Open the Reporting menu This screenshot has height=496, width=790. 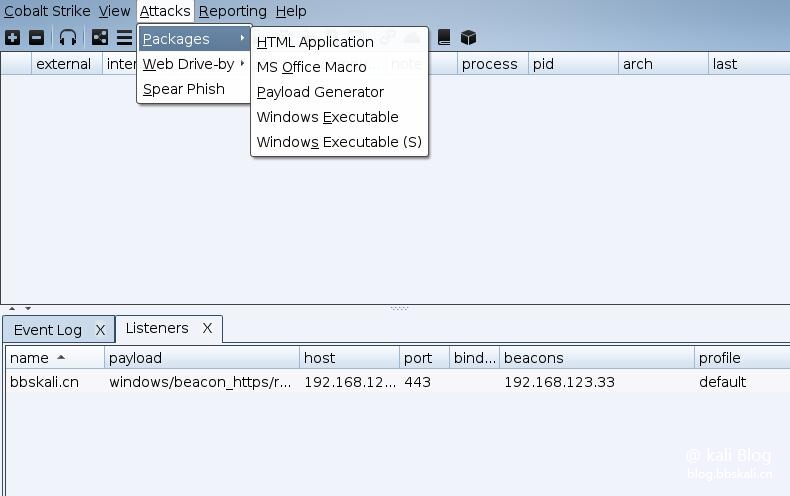point(233,11)
